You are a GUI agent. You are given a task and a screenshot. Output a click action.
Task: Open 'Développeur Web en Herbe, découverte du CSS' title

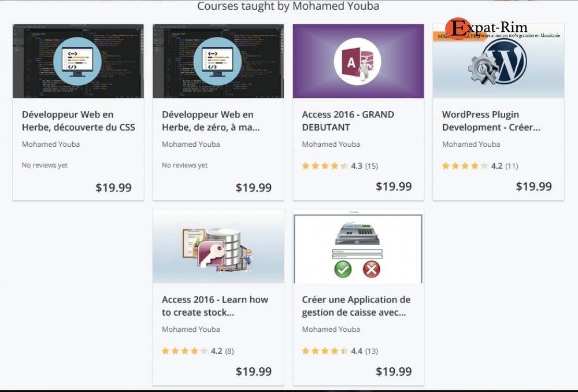pos(78,121)
